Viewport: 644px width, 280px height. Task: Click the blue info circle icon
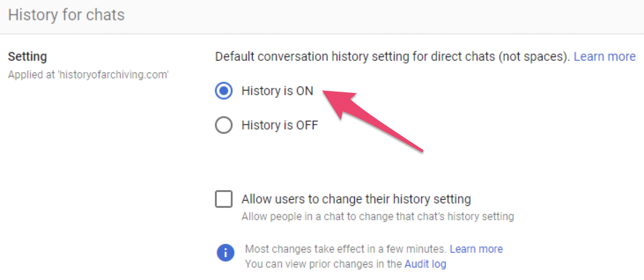click(x=225, y=253)
